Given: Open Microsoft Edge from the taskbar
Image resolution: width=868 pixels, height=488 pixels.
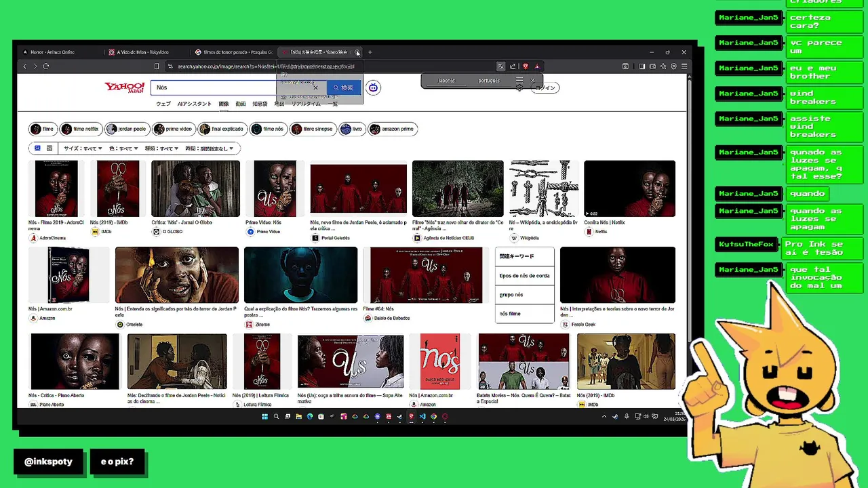Looking at the screenshot, I should pos(310,417).
